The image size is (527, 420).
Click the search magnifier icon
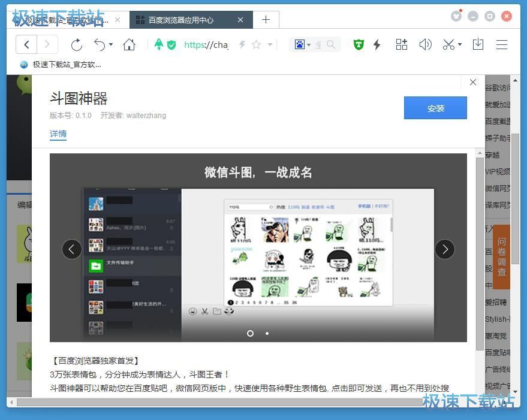[x=331, y=44]
